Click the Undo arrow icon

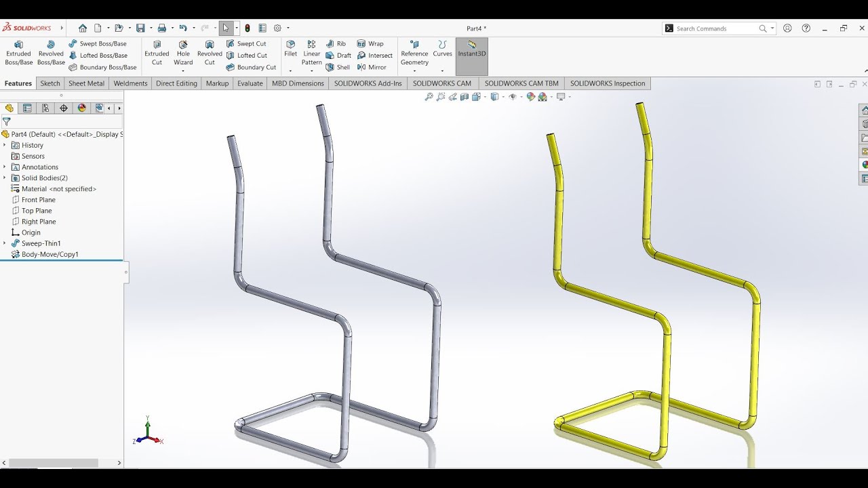click(x=183, y=28)
